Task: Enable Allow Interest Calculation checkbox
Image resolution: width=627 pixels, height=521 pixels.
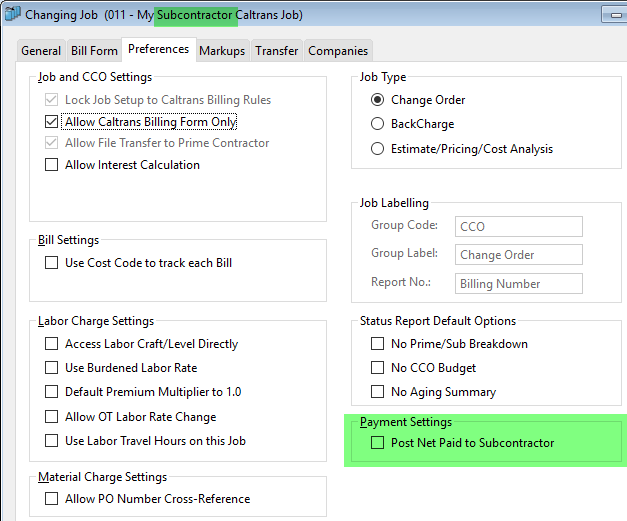Action: (52, 165)
